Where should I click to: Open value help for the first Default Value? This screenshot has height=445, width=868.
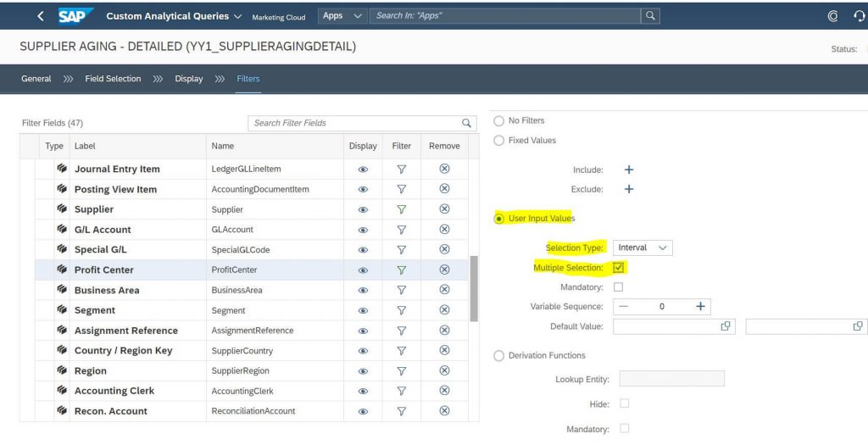pos(726,326)
